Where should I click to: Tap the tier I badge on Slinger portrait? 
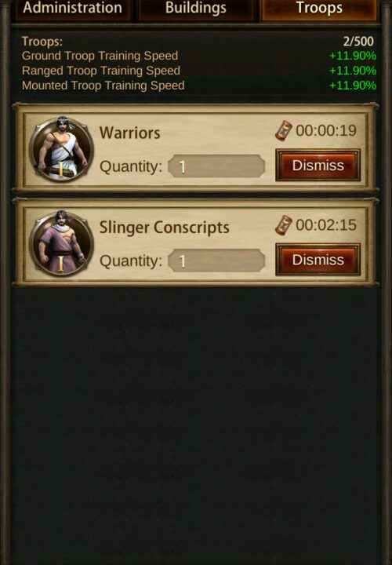pyautogui.click(x=61, y=264)
